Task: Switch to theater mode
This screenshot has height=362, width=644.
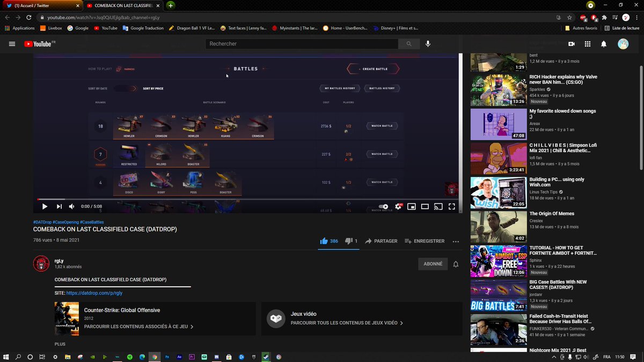Action: coord(425,206)
